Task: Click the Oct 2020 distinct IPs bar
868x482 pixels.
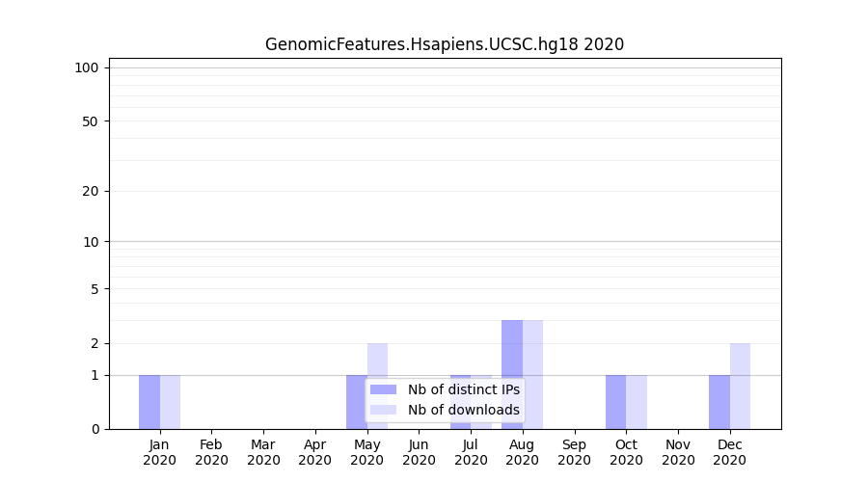Action: click(615, 402)
